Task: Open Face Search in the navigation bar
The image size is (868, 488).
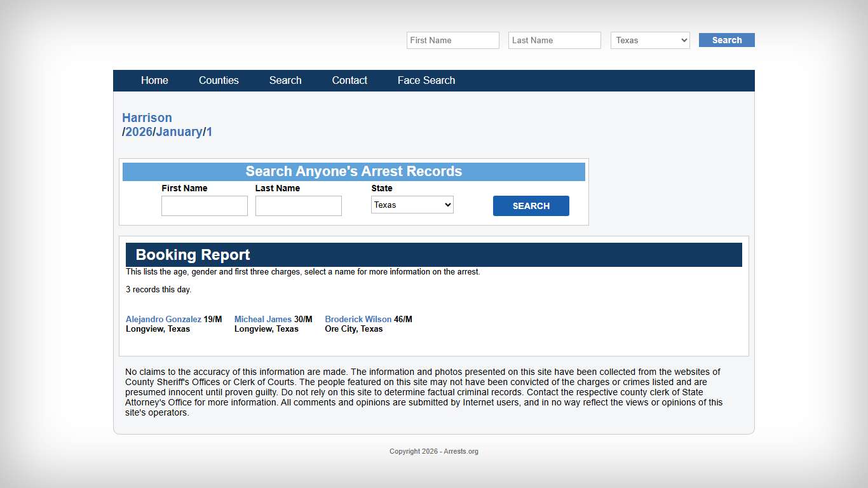Action: 426,80
